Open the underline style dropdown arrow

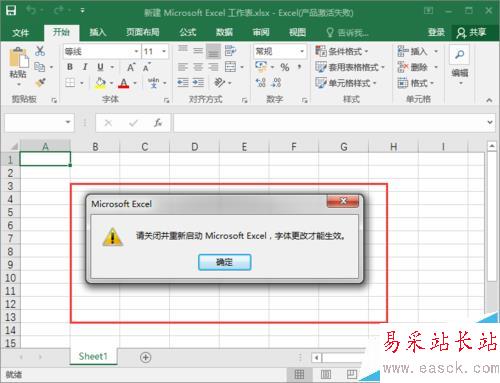tap(112, 67)
